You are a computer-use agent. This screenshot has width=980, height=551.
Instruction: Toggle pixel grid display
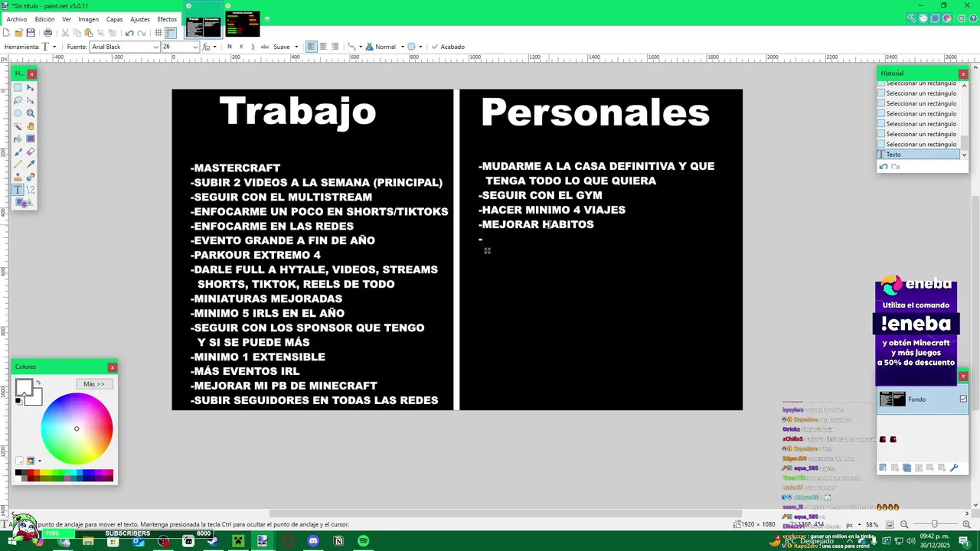[x=158, y=33]
